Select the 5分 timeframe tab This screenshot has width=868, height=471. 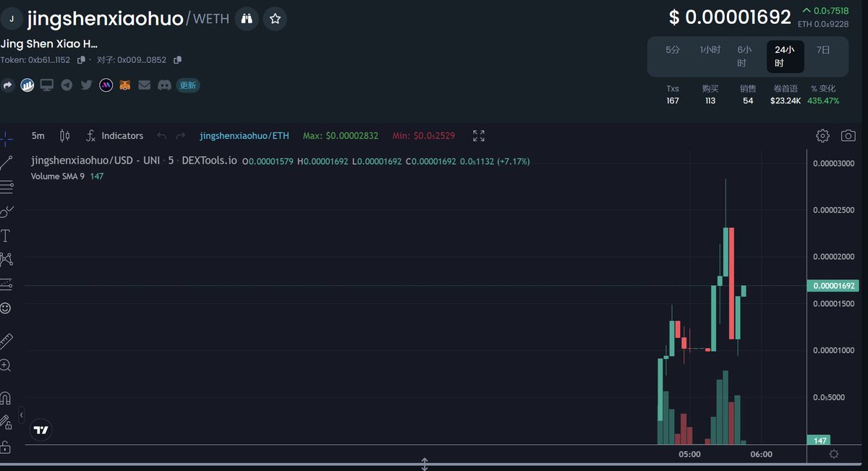click(673, 50)
